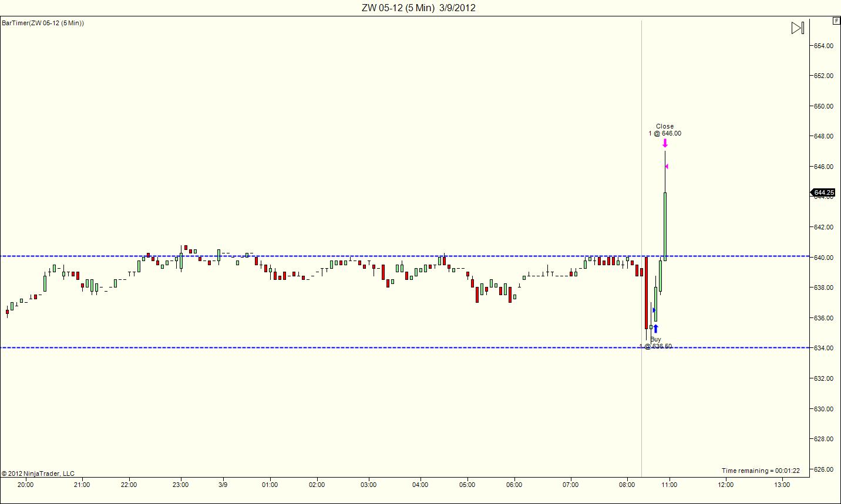This screenshot has width=841, height=504.
Task: Click 01:00 on the time axis
Action: click(270, 485)
